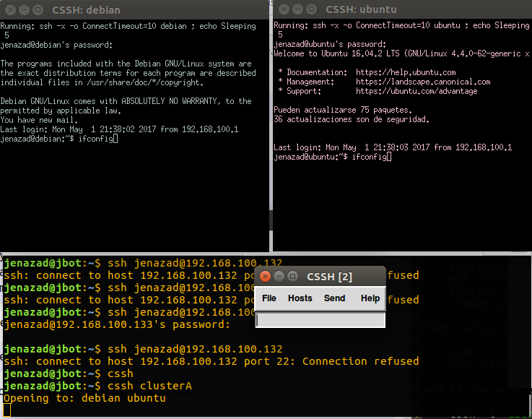The height and width of the screenshot is (419, 532).
Task: Click the CSSH: debian title bar
Action: (135, 10)
